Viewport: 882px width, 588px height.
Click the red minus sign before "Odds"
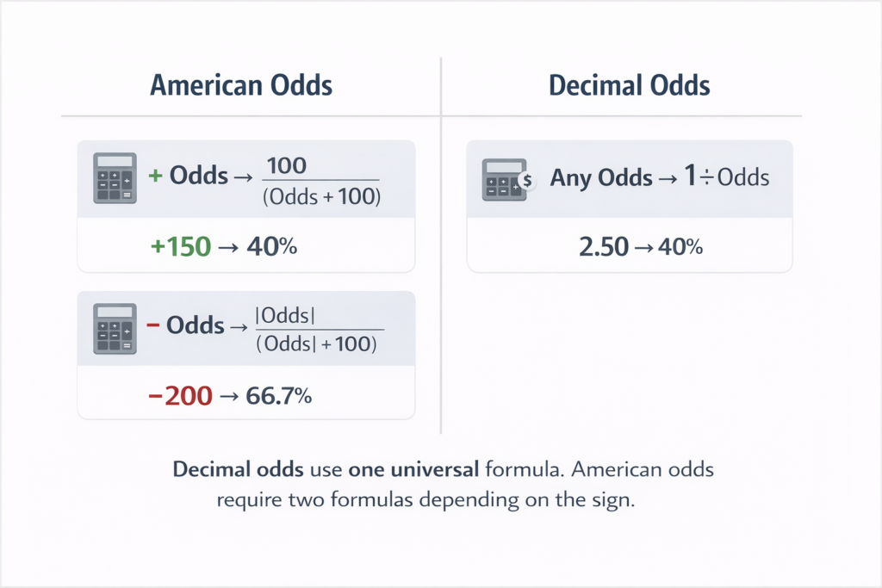coord(155,327)
